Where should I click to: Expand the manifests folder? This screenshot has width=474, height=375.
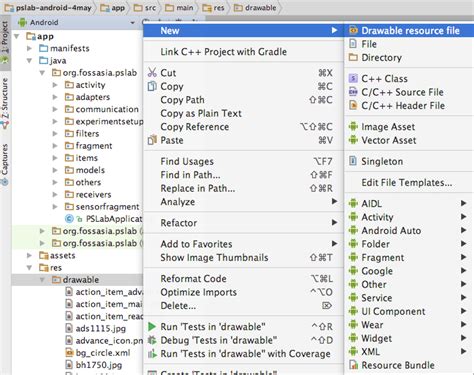pyautogui.click(x=29, y=48)
